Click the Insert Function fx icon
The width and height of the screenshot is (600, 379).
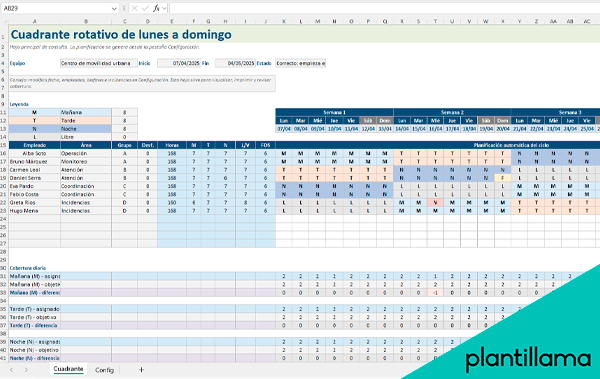[x=156, y=8]
